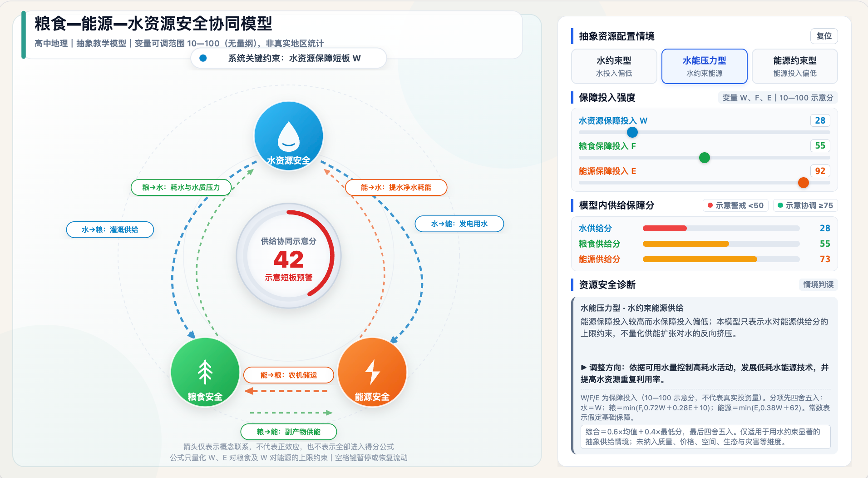Click the blue dot beside 系统关键约束
This screenshot has width=868, height=478.
point(203,58)
